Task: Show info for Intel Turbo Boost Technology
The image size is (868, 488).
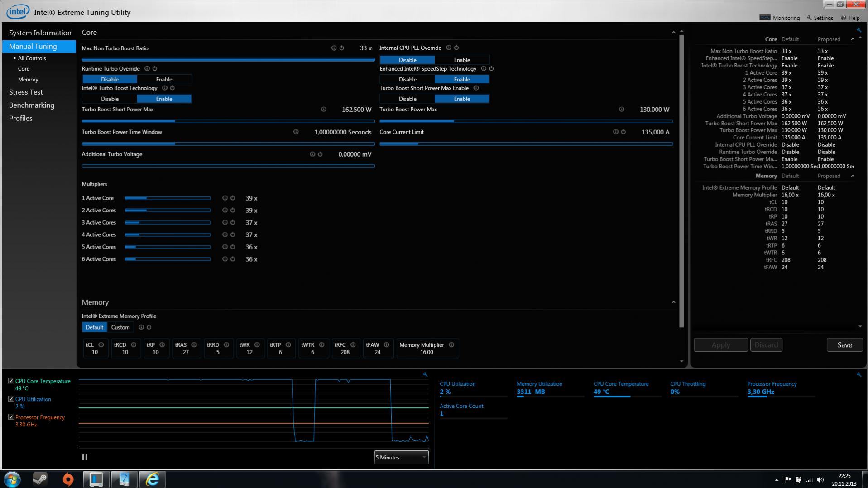Action: click(x=164, y=88)
